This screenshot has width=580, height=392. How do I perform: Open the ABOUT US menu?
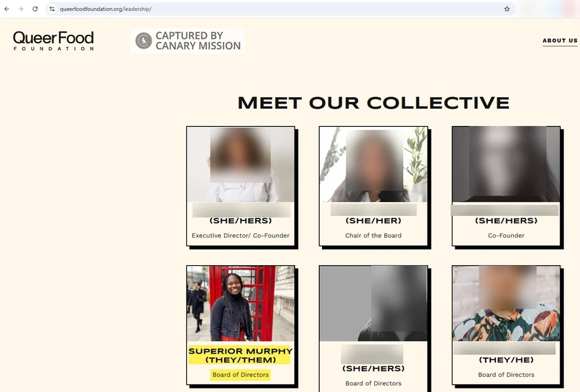[x=560, y=41]
